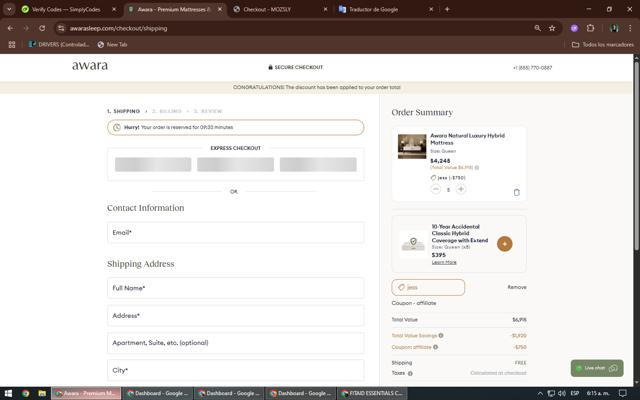Open Learn More about coverage plan
Screen dimensions: 640x400
pyautogui.click(x=444, y=262)
